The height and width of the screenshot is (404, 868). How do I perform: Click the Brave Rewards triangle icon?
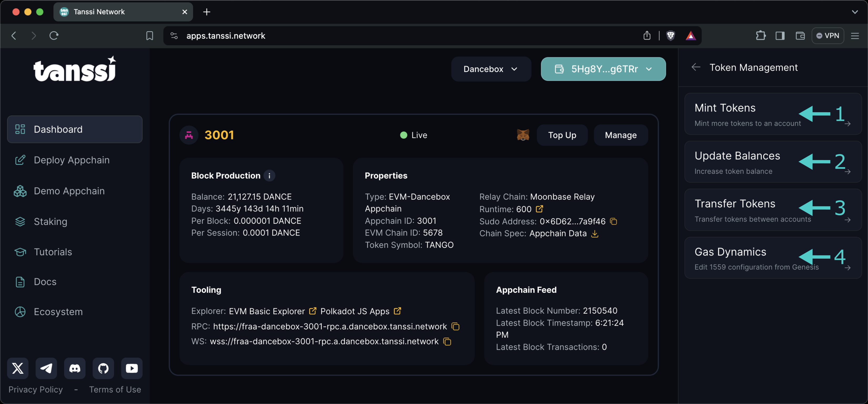click(691, 35)
